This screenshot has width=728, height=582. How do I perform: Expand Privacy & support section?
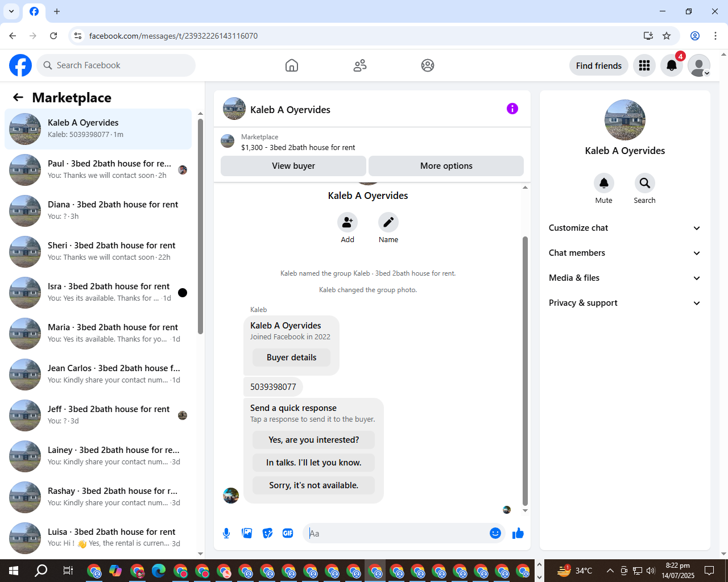tap(624, 303)
